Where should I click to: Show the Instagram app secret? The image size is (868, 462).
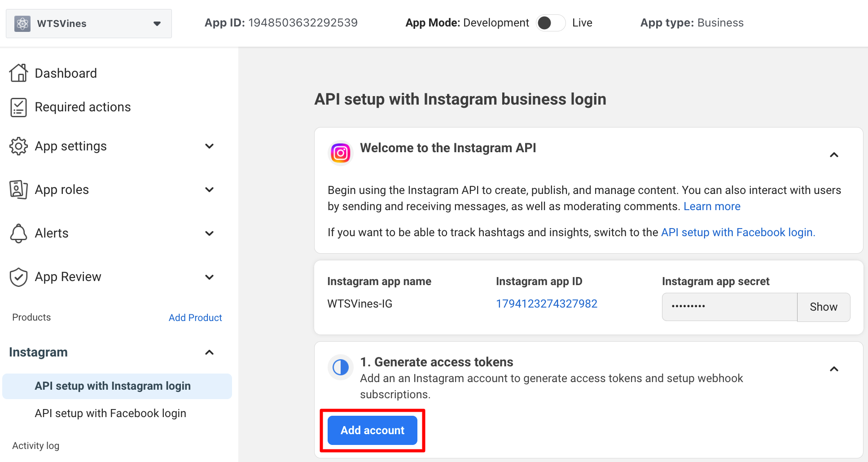824,307
